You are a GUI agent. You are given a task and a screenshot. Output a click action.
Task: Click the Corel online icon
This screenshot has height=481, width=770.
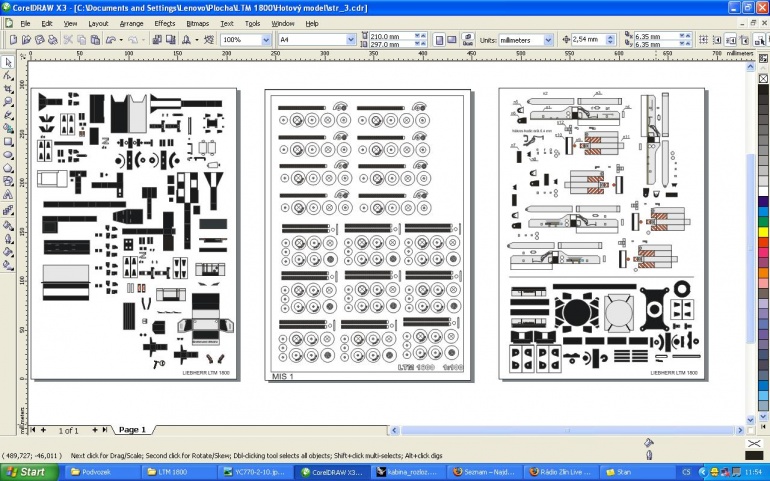click(x=209, y=40)
